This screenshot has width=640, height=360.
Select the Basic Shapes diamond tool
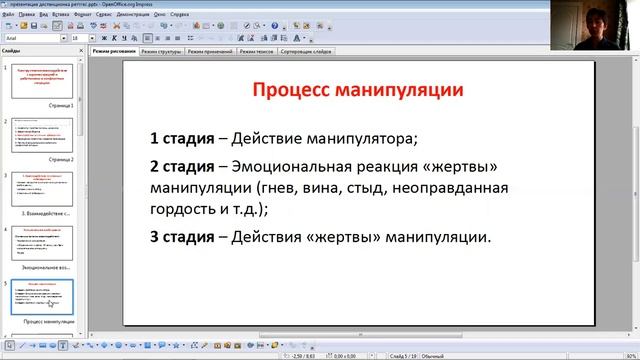pyautogui.click(x=104, y=345)
